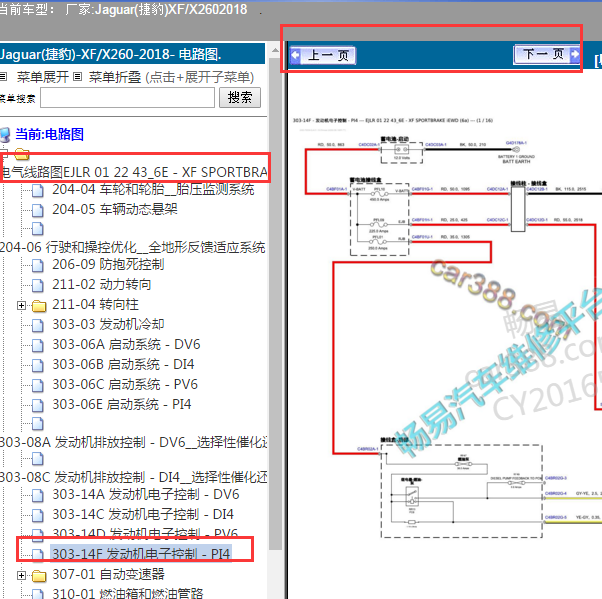Click the page icon for 206-09
The width and height of the screenshot is (602, 599).
(x=38, y=265)
